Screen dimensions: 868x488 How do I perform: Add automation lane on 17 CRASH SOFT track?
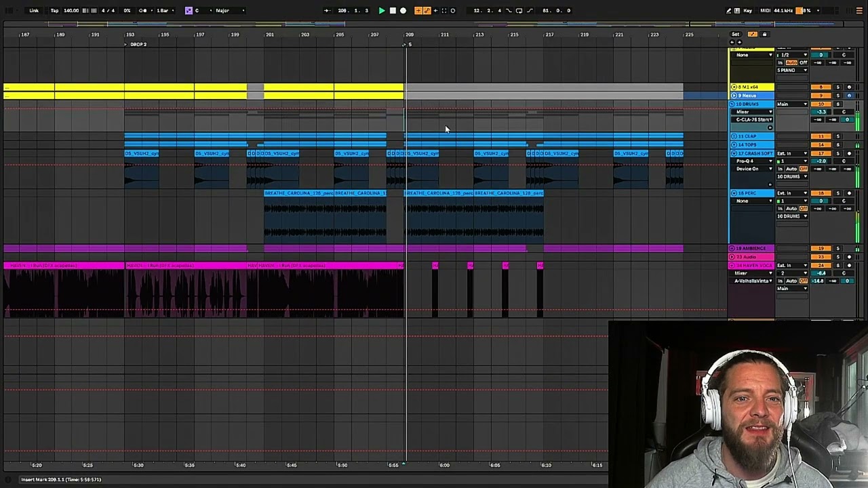click(770, 184)
